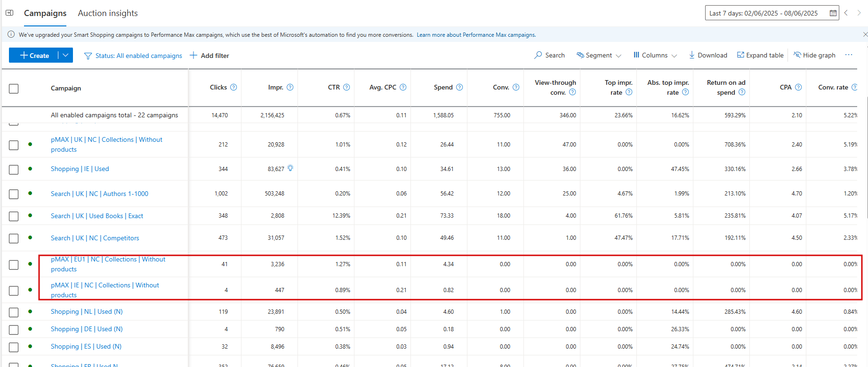Viewport: 868px width, 367px height.
Task: Show help for Avg. CPC column
Action: point(403,87)
